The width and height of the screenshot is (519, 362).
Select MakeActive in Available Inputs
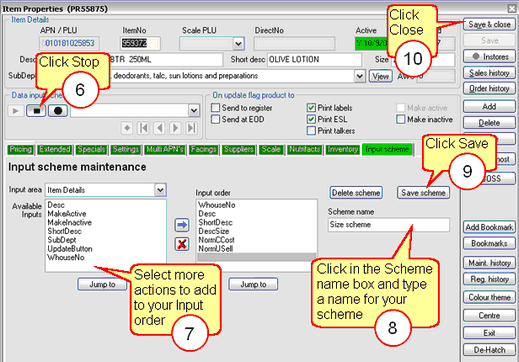coord(67,214)
